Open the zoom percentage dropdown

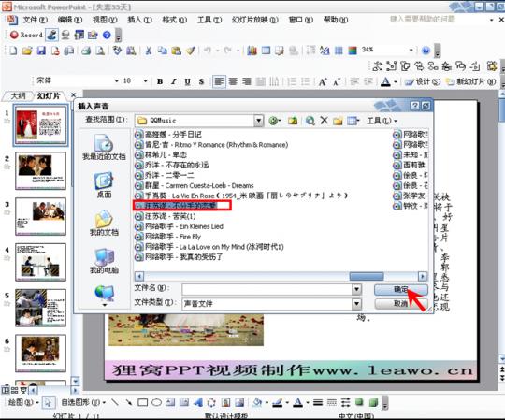(x=411, y=50)
